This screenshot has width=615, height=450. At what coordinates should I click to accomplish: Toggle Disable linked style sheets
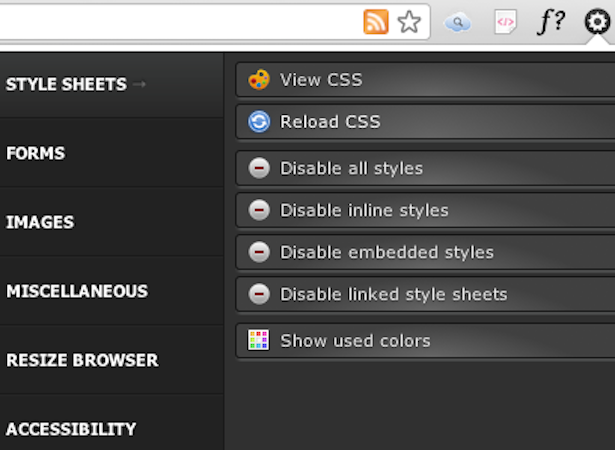pos(425,294)
